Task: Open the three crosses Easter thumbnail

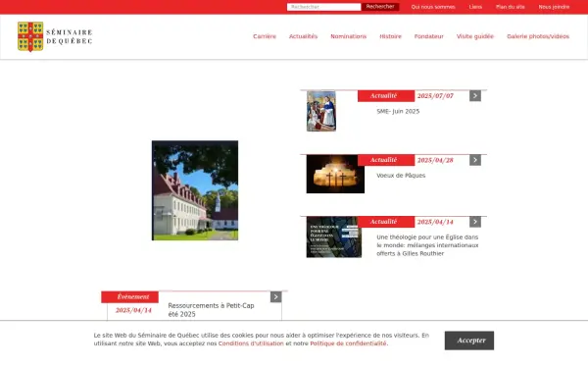Action: click(335, 174)
